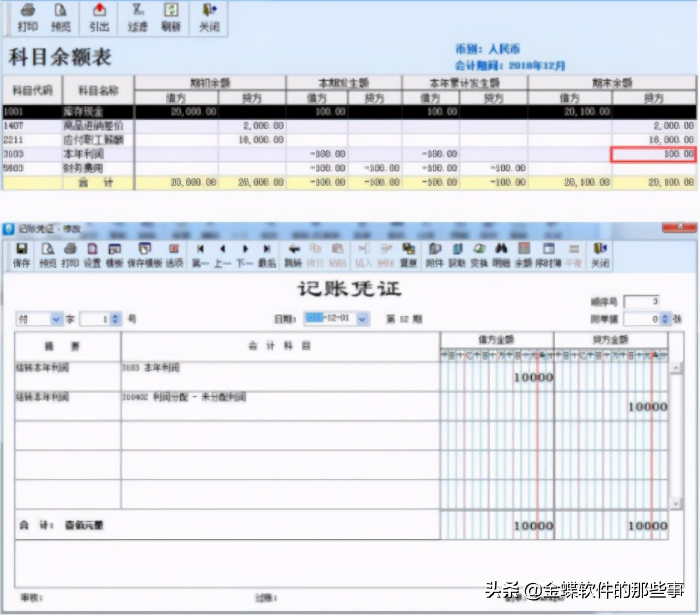Click the Save (保存) icon in voucher toolbar
This screenshot has width=700, height=615.
tap(21, 255)
